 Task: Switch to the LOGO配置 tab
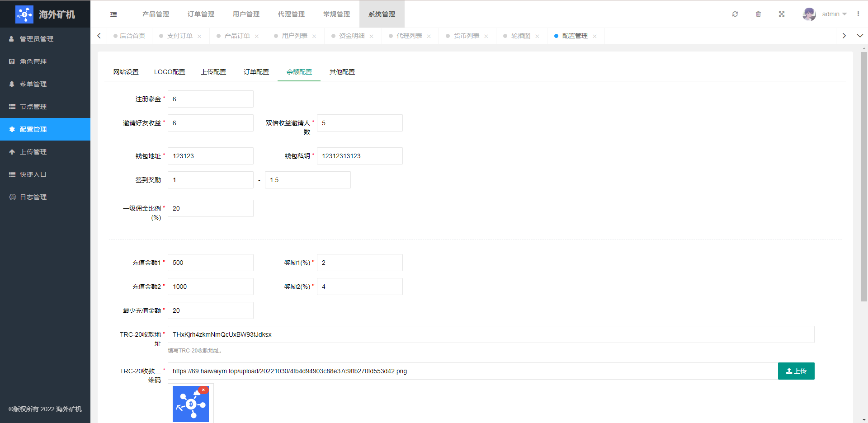click(170, 71)
